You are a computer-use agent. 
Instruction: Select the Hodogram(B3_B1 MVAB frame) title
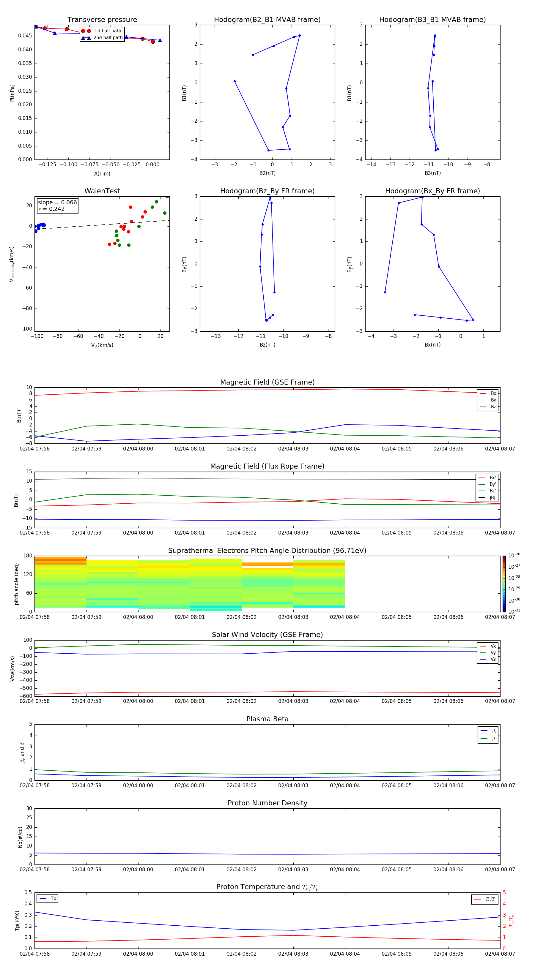coord(432,20)
